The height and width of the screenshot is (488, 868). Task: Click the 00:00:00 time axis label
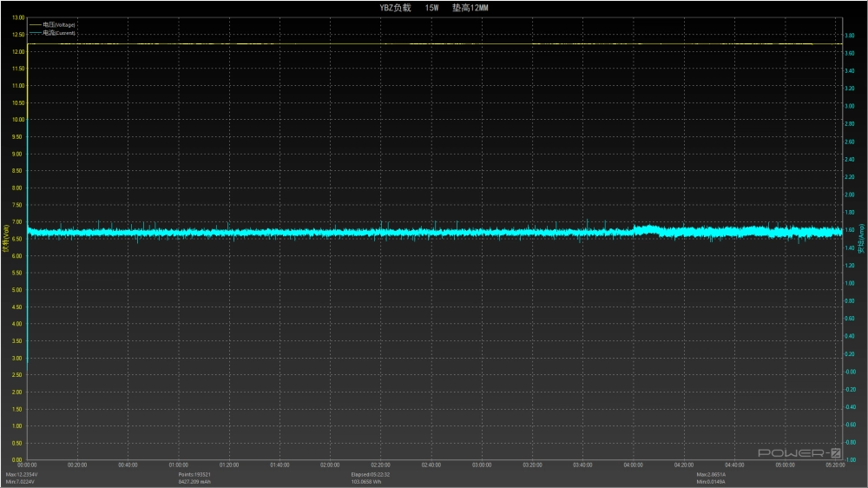[x=27, y=465]
